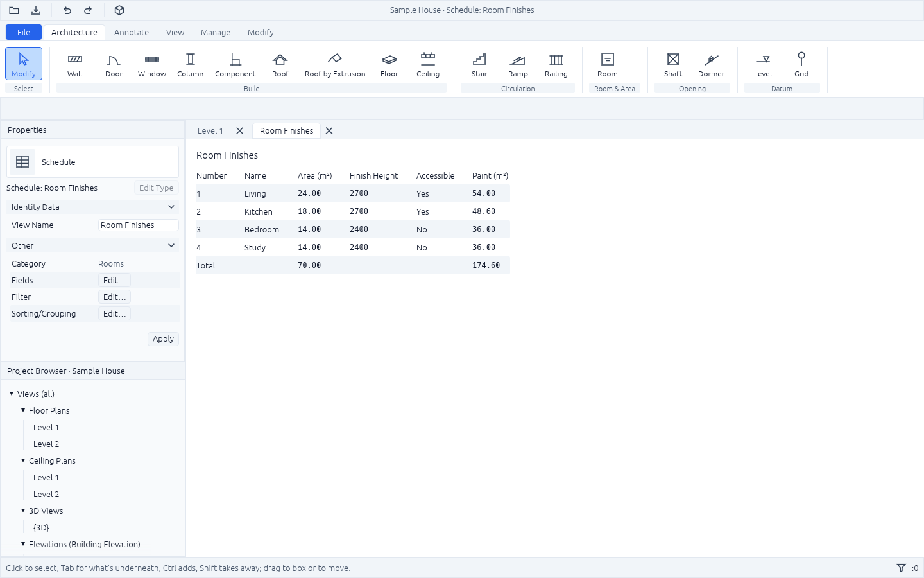Edit the Sorting/Grouping settings

(x=114, y=313)
